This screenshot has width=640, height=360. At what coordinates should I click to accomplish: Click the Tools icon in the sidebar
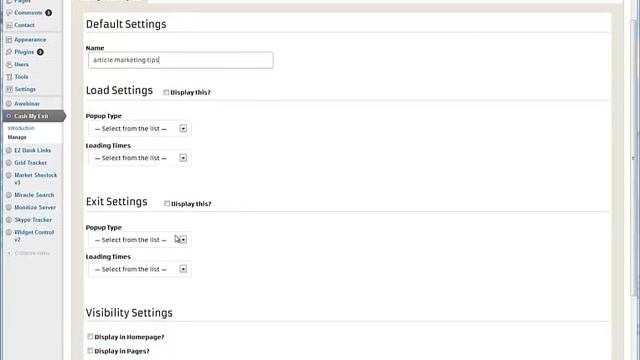point(9,77)
